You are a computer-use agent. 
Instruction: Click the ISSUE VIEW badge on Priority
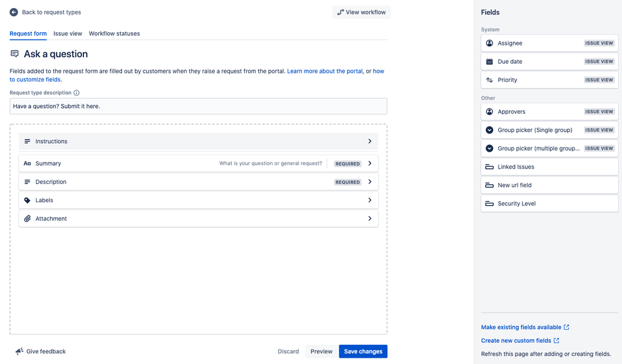point(599,80)
